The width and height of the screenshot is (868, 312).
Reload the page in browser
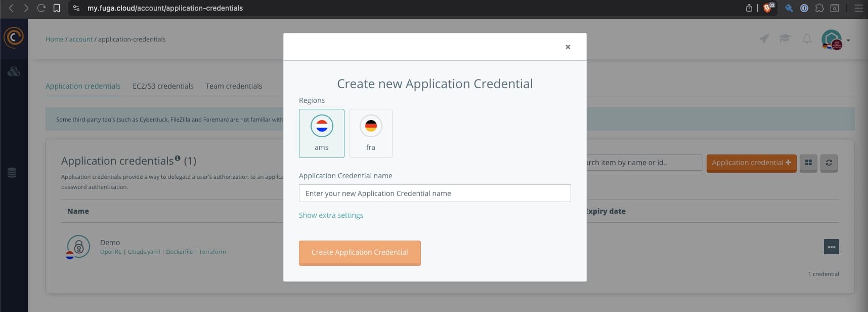[x=41, y=8]
